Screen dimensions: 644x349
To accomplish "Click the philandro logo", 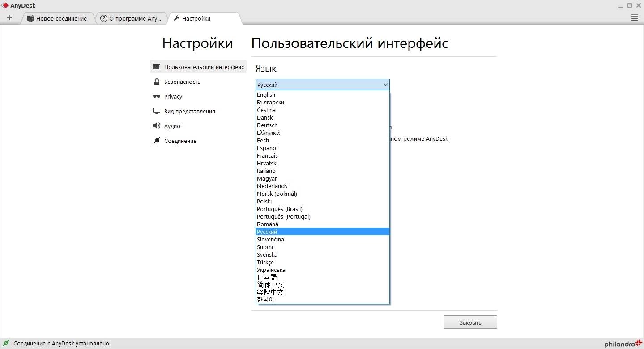I will coord(623,343).
